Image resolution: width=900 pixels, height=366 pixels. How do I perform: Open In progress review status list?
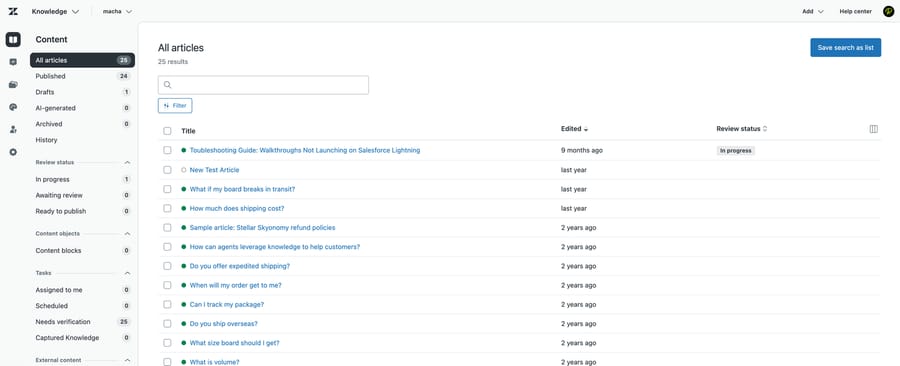[x=83, y=180]
